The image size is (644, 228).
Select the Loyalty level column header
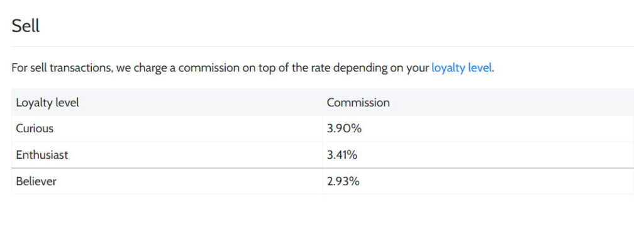48,103
